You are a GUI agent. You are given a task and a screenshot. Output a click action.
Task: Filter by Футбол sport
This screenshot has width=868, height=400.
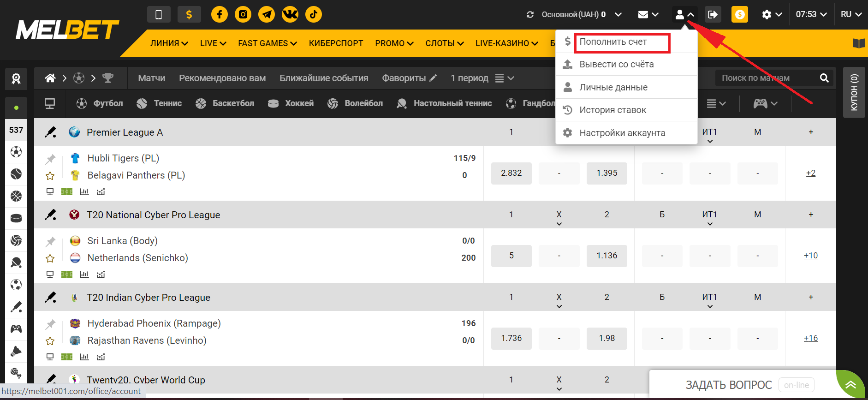(100, 103)
